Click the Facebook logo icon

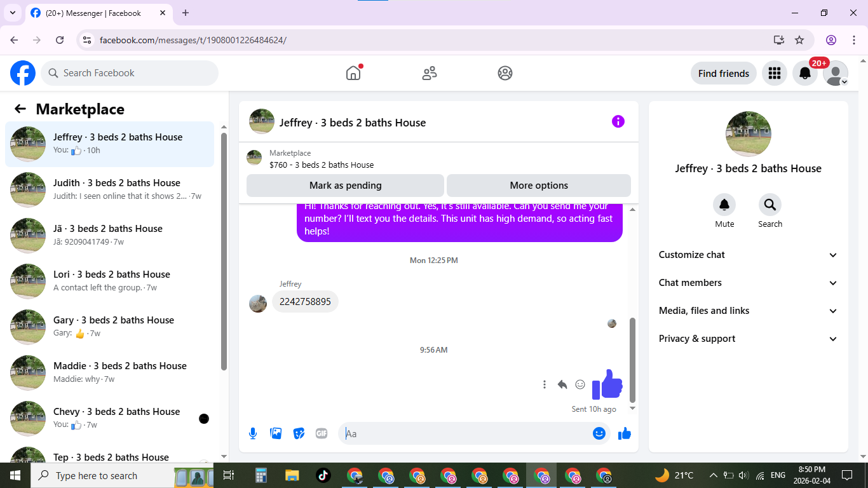23,73
